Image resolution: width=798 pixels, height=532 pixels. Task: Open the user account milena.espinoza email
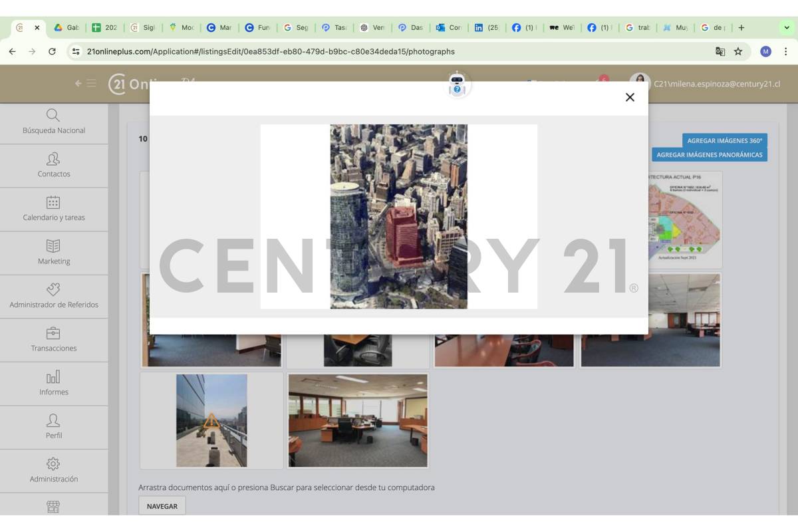click(717, 84)
